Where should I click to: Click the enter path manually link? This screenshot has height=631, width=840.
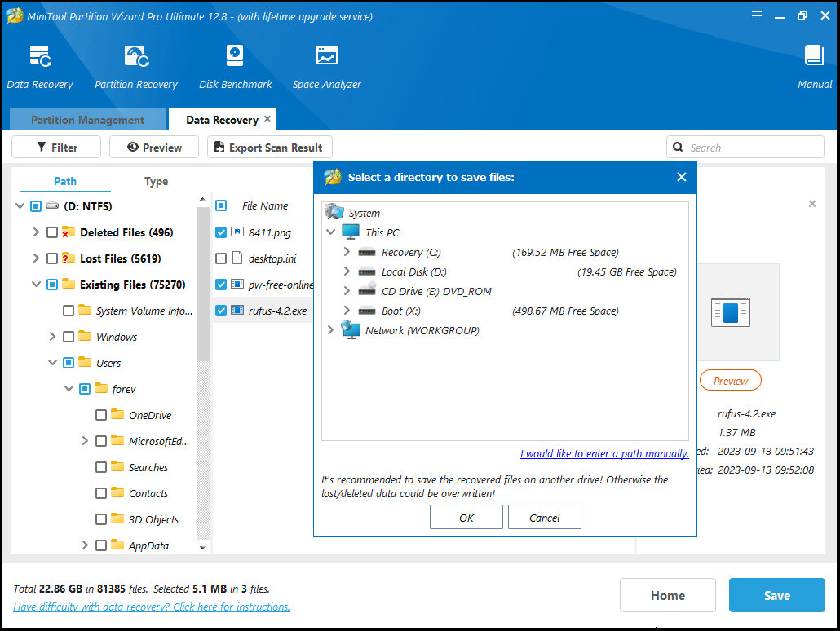pos(604,454)
